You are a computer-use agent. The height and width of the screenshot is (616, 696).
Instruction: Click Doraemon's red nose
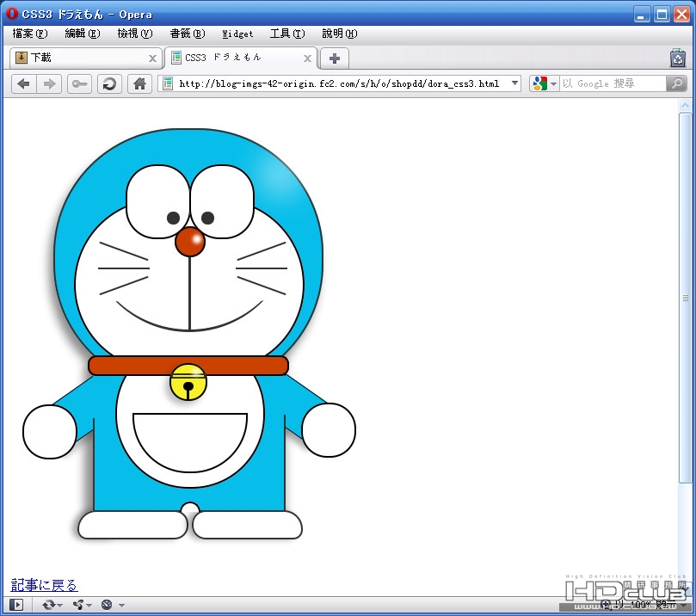pos(190,242)
